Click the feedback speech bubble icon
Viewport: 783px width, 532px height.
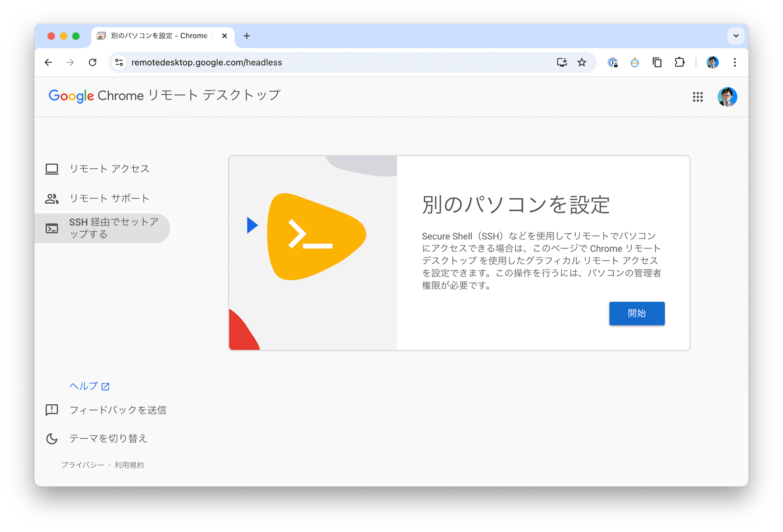pos(52,410)
